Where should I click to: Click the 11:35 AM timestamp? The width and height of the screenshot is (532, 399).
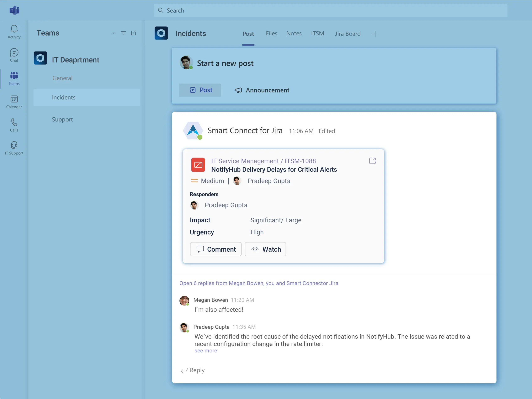(244, 327)
